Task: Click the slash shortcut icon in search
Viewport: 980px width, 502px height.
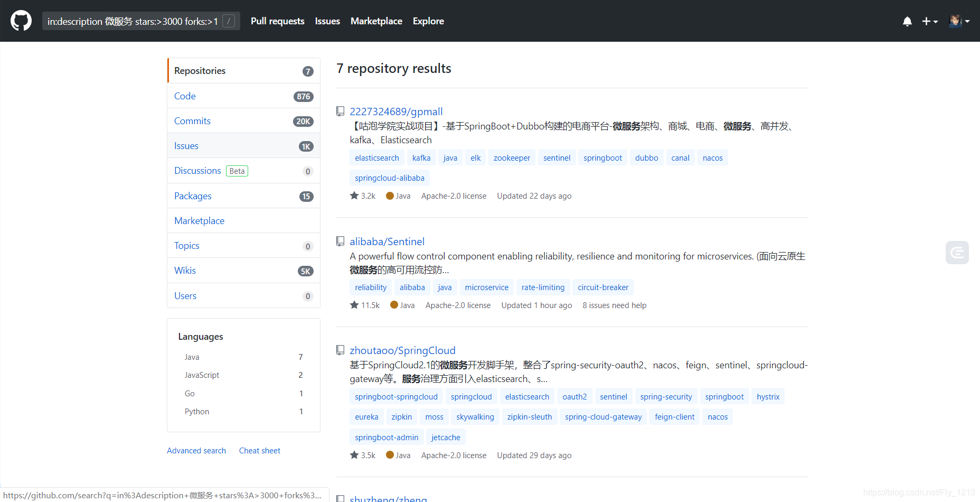Action: click(229, 21)
